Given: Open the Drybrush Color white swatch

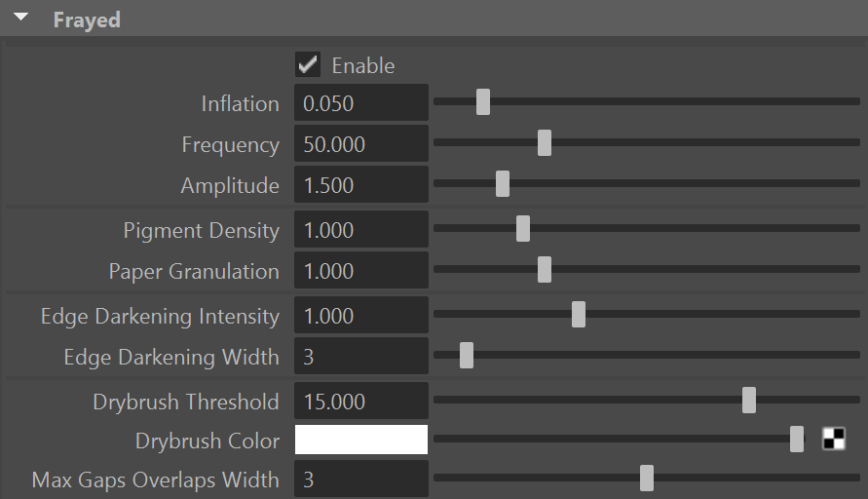Looking at the screenshot, I should (360, 441).
